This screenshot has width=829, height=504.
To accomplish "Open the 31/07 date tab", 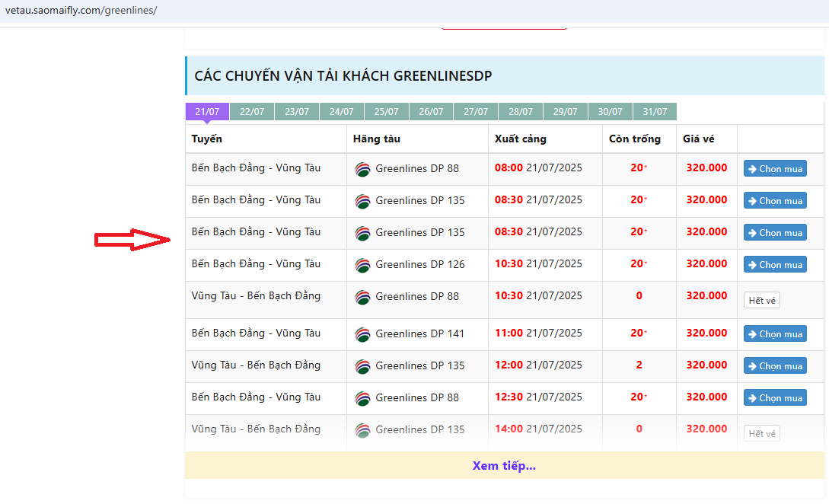I will click(655, 112).
